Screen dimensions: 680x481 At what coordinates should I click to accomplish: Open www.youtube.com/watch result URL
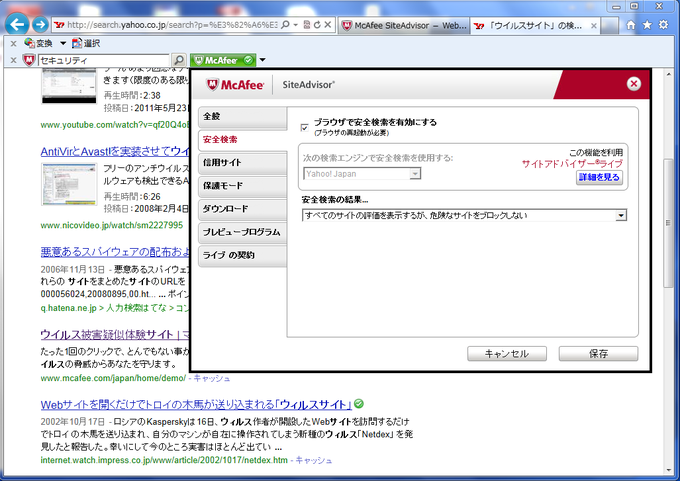coord(115,125)
